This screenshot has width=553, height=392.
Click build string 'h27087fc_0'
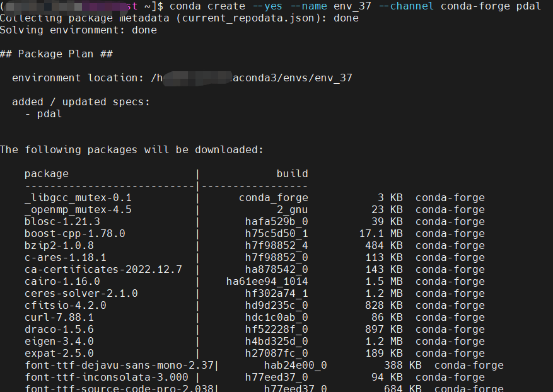pos(276,354)
